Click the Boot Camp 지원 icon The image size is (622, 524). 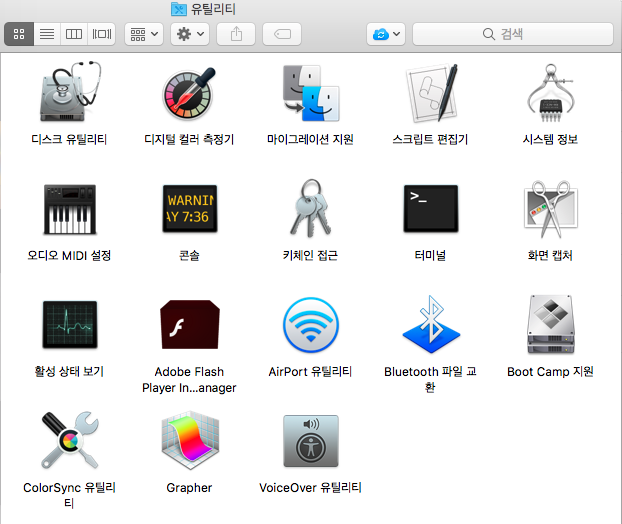(551, 324)
